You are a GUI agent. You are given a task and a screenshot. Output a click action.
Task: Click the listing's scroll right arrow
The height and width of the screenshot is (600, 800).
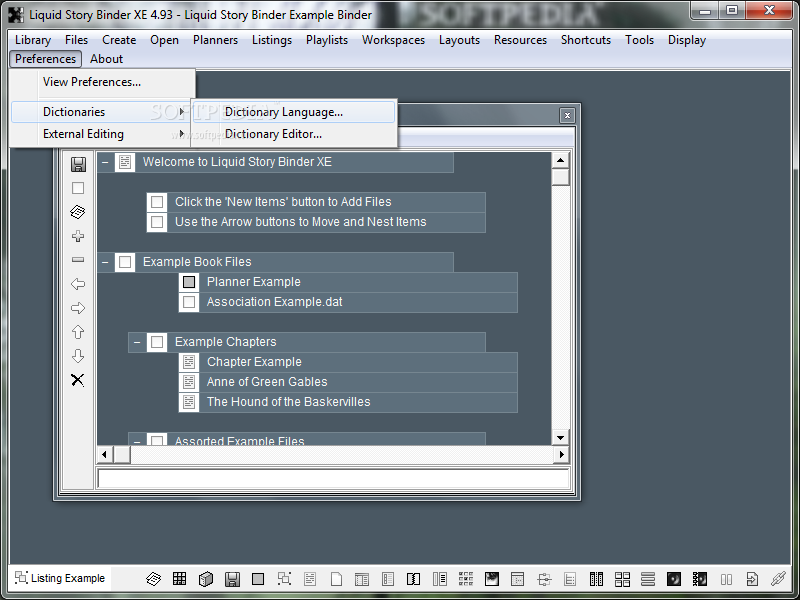(561, 454)
